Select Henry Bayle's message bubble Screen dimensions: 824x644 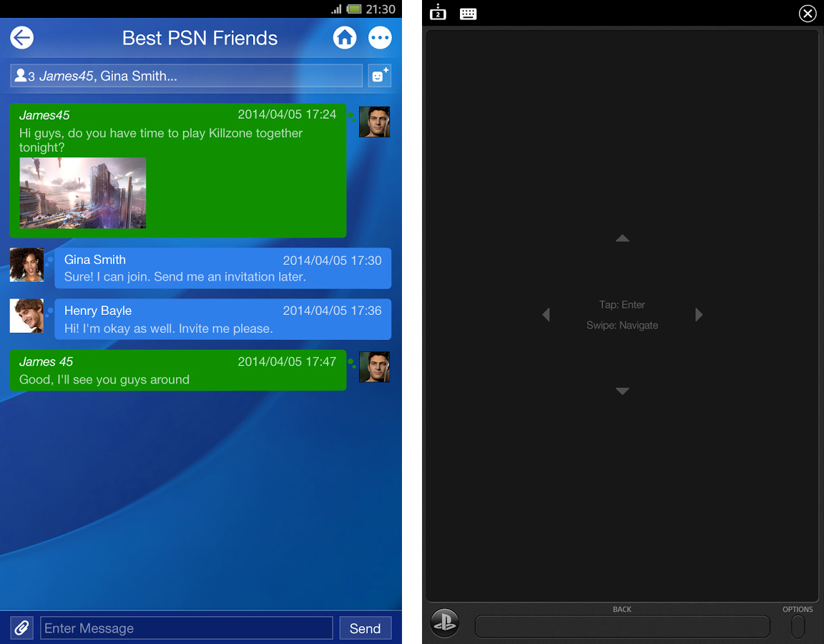click(223, 319)
